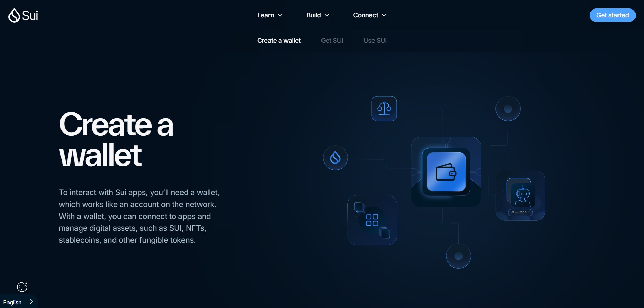Expand the Learn dropdown menu
This screenshot has height=308, width=644.
click(270, 15)
